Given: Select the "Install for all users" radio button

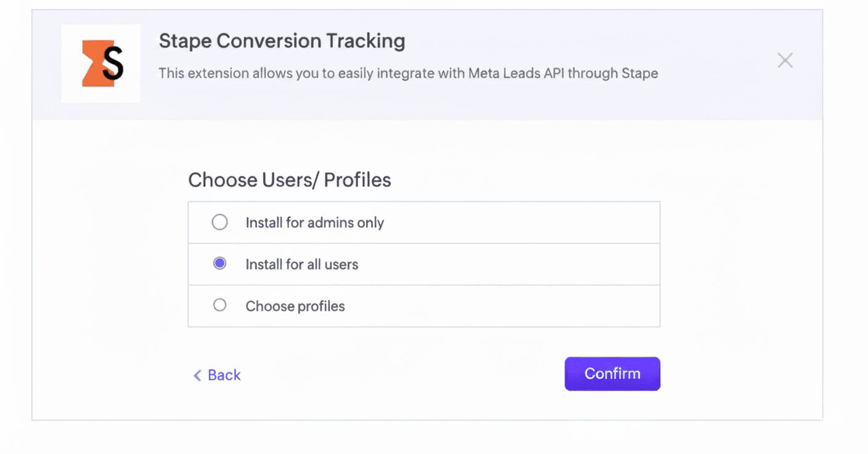Looking at the screenshot, I should point(219,264).
